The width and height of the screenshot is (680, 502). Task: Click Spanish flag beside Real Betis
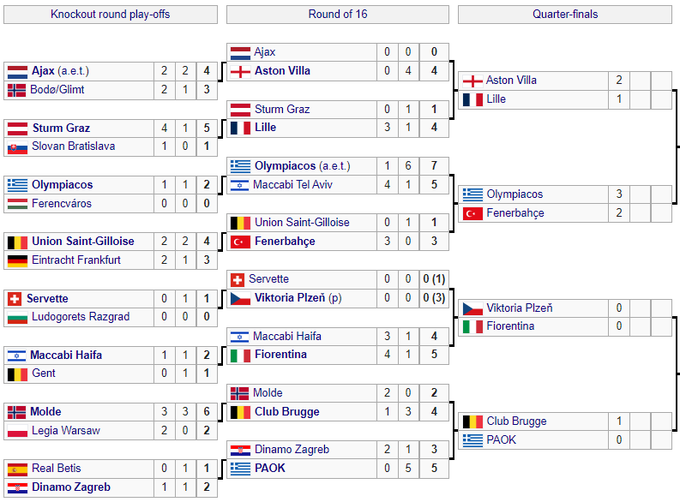tap(17, 469)
